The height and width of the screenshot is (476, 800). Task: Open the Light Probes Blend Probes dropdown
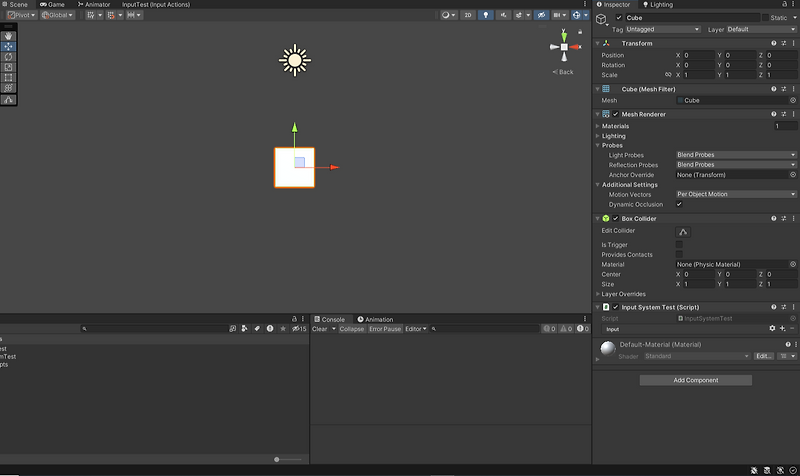pos(736,155)
